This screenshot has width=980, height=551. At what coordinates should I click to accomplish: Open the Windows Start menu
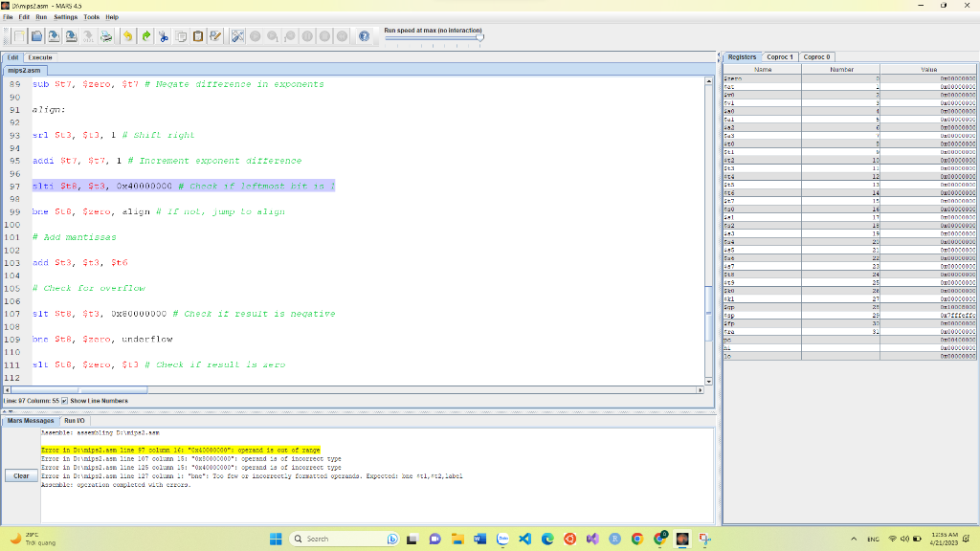click(276, 539)
